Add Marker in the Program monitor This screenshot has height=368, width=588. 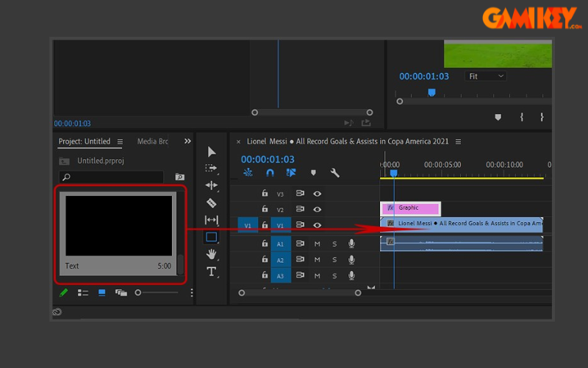click(x=498, y=117)
